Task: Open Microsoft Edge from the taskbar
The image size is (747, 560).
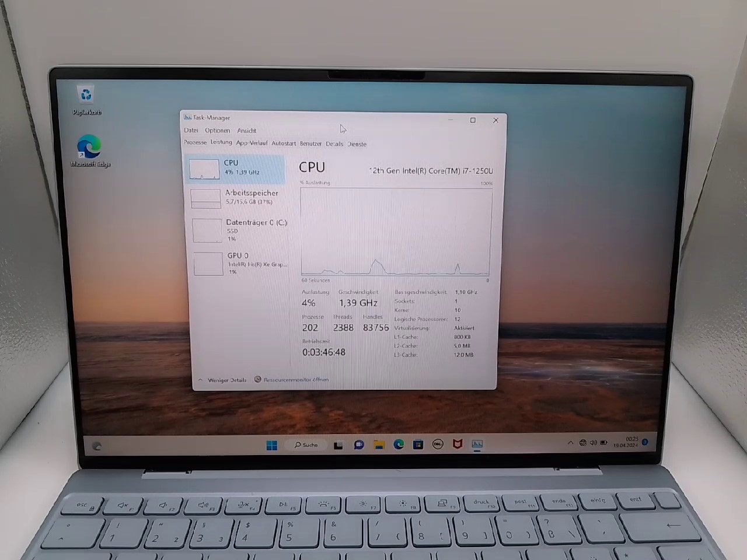Action: pyautogui.click(x=399, y=444)
